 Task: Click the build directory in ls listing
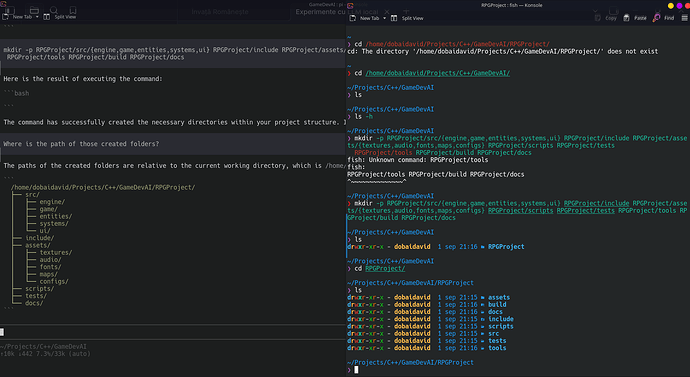coord(497,304)
